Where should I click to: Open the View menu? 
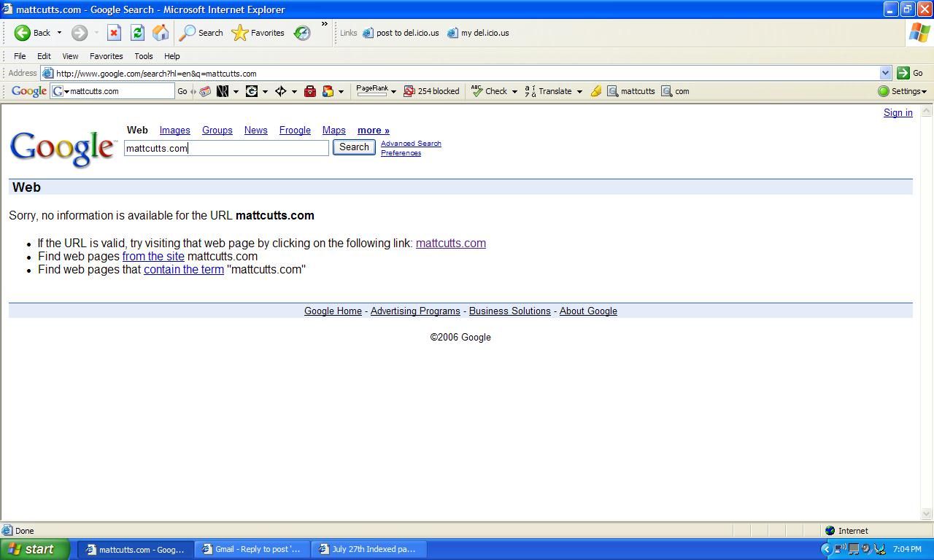tap(70, 56)
